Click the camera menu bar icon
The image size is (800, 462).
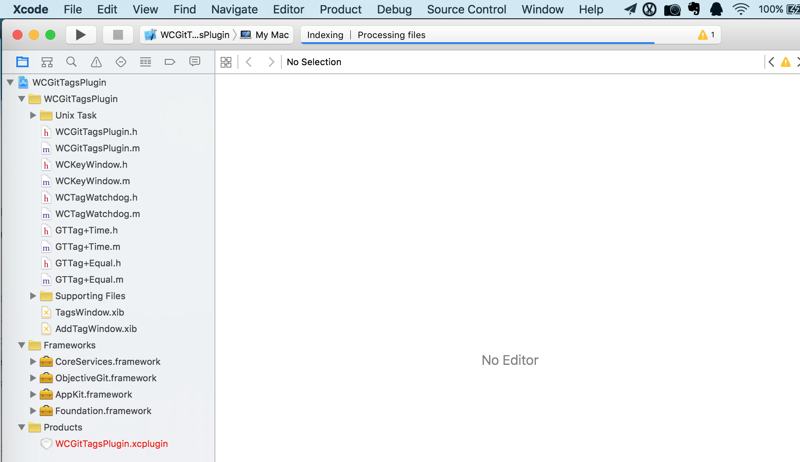click(x=672, y=9)
